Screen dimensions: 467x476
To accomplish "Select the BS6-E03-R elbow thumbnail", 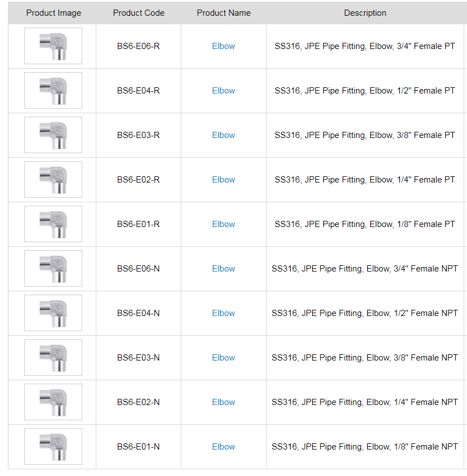I will tap(53, 135).
